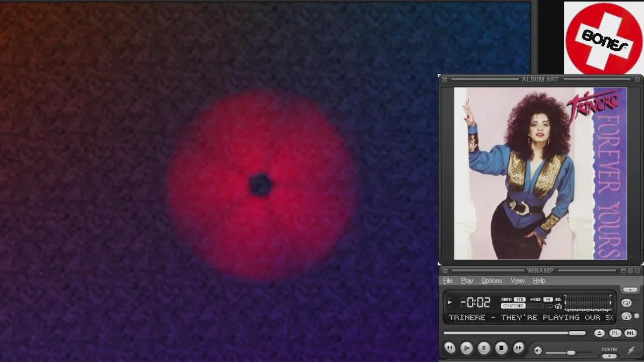Click the -0:02 time display
644x362 pixels.
click(x=475, y=303)
